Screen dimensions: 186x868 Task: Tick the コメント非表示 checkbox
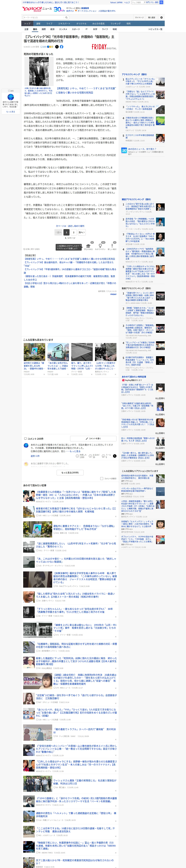[102, 478]
